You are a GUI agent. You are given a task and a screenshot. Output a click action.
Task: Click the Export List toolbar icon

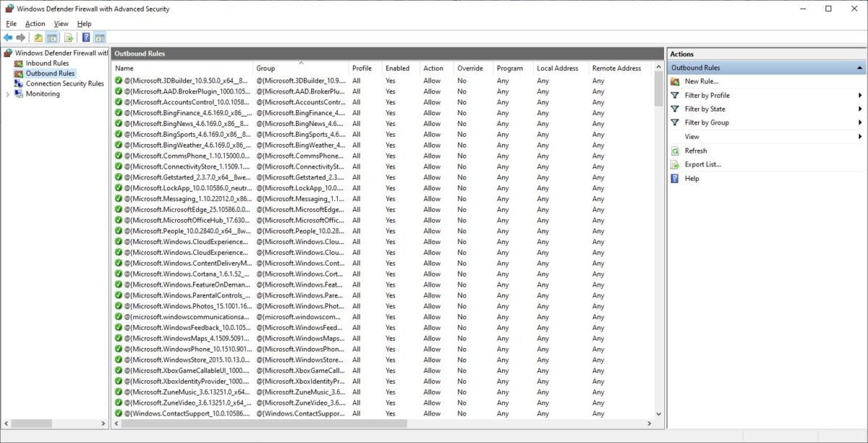coord(69,38)
